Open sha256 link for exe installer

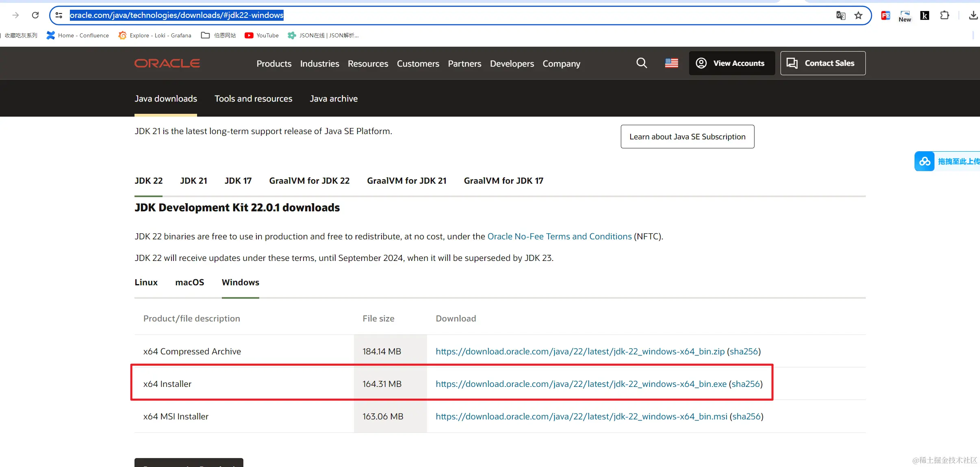746,384
